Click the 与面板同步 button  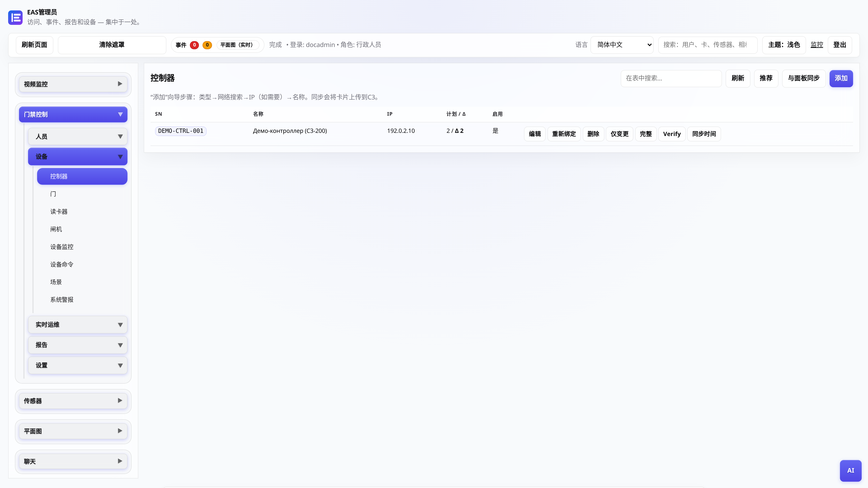pos(804,78)
